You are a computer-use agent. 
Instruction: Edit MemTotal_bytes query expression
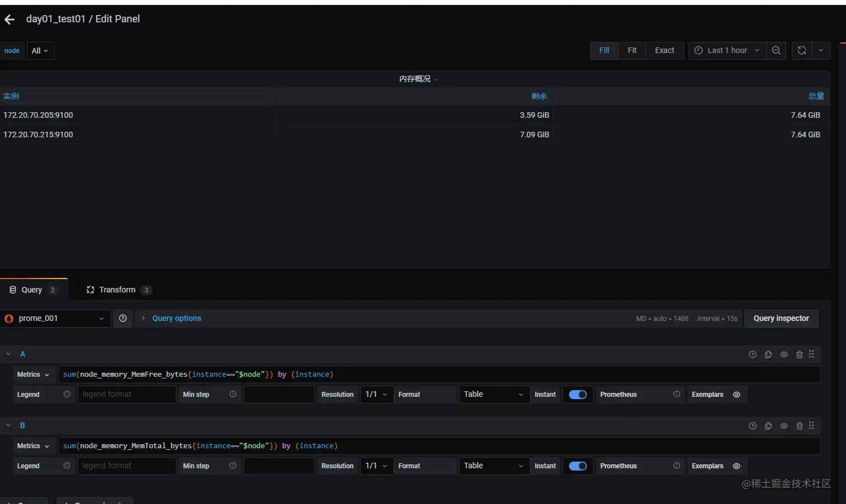[x=439, y=446]
